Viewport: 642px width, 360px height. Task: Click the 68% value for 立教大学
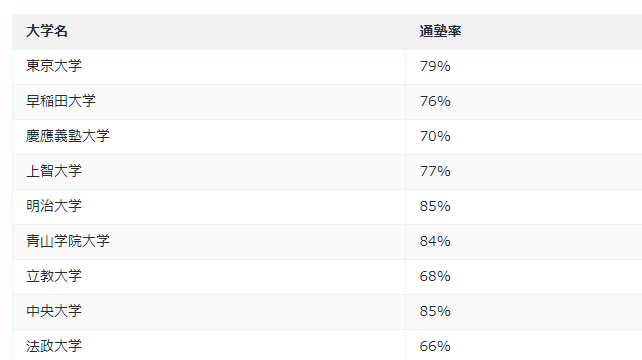coord(435,276)
